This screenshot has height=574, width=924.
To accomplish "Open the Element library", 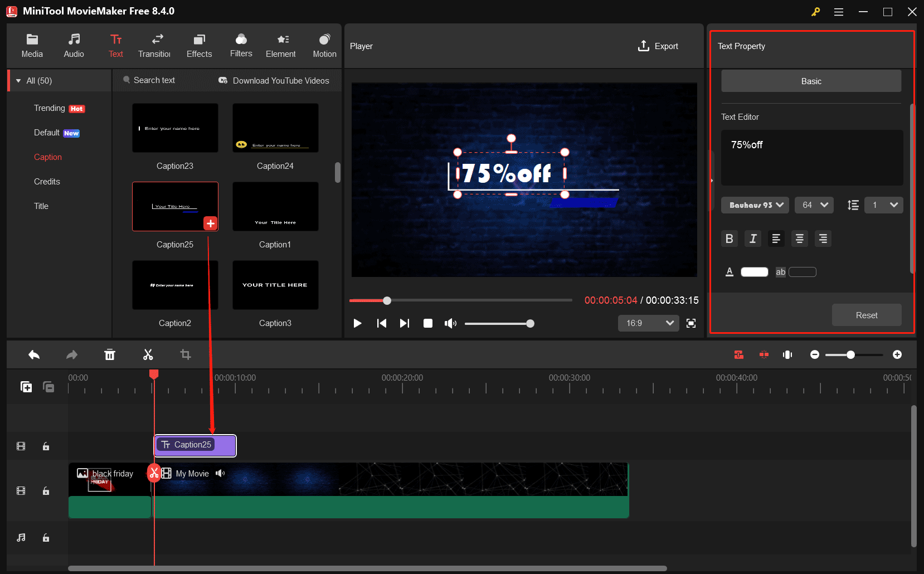I will point(281,45).
